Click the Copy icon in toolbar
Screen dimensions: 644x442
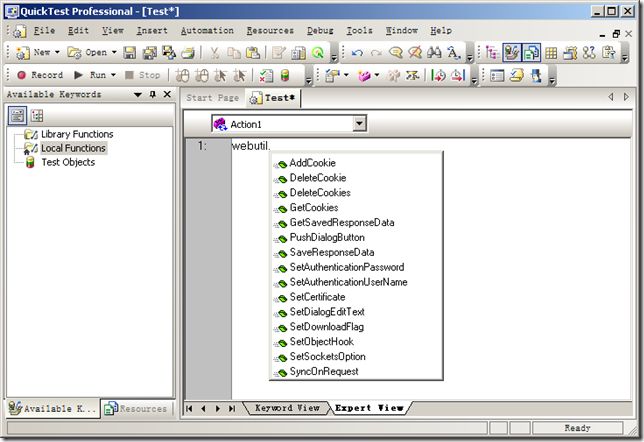coord(234,53)
